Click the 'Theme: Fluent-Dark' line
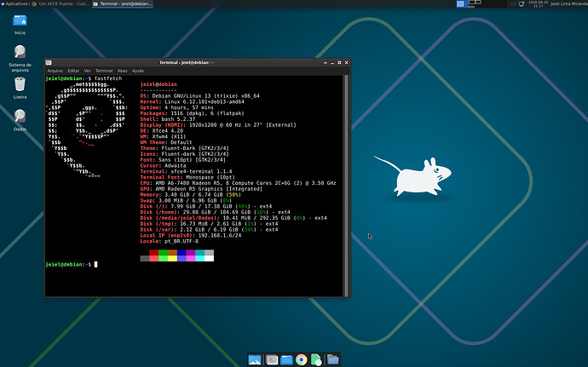The height and width of the screenshot is (367, 588). (x=185, y=148)
